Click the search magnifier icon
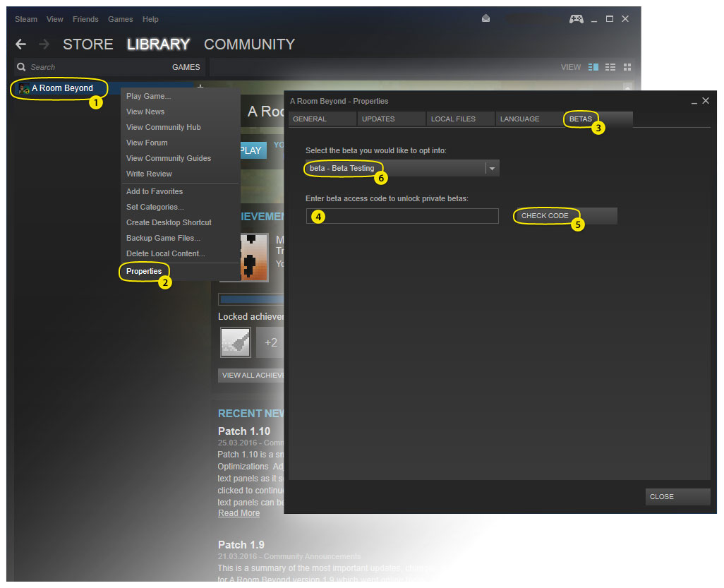 point(21,67)
